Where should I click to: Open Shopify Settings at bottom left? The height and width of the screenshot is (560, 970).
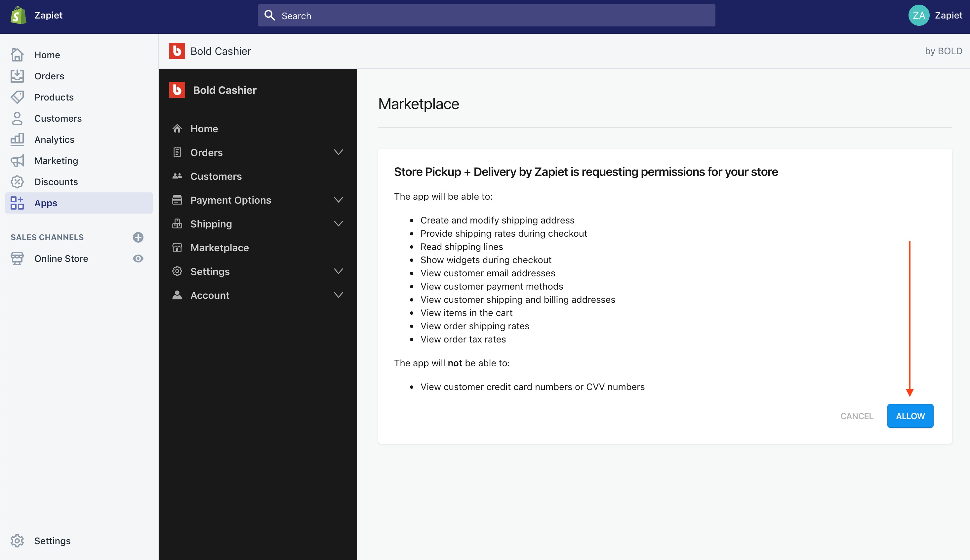click(52, 540)
